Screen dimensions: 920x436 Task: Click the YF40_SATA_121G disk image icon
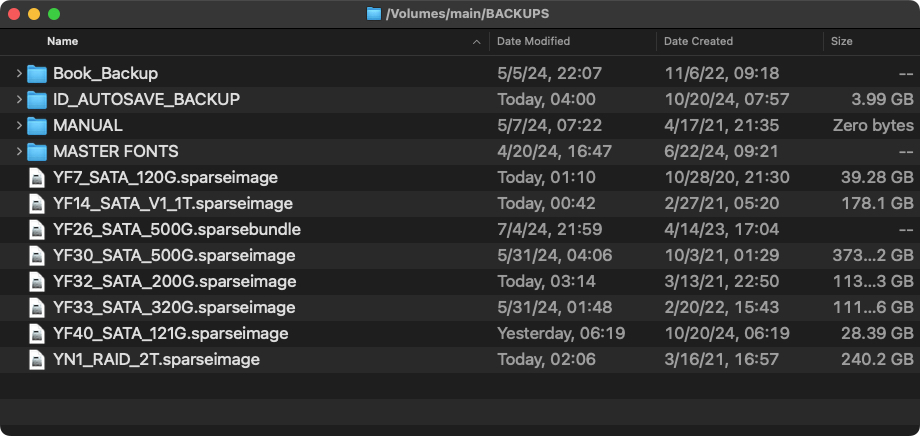(37, 333)
